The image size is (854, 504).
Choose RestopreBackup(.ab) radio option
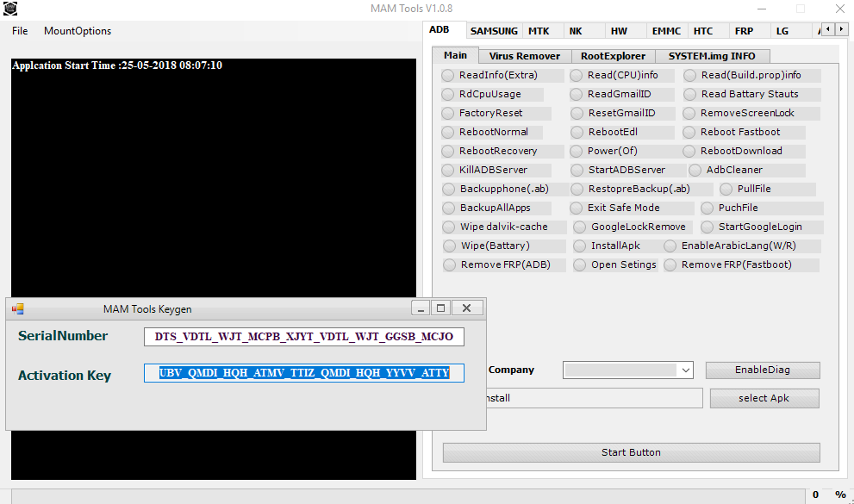coord(577,189)
